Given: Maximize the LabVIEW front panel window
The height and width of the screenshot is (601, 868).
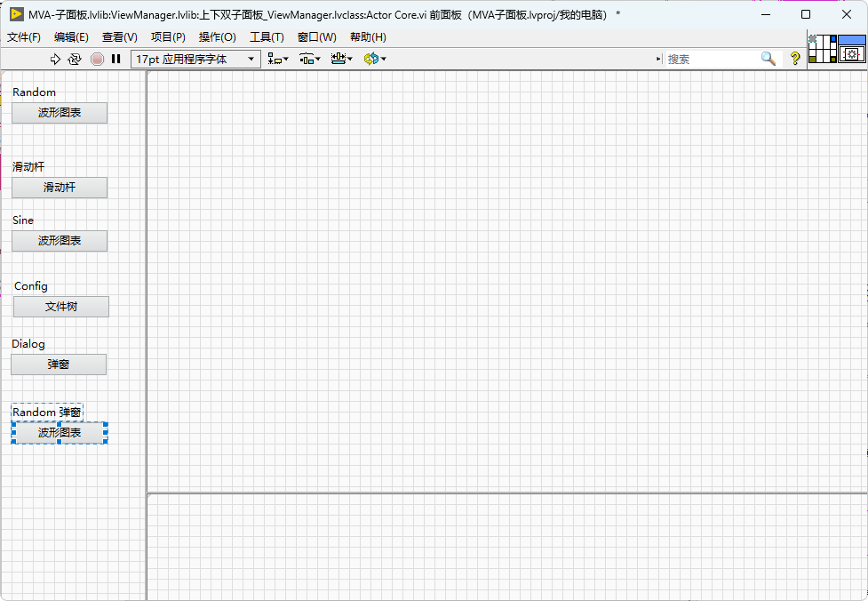Looking at the screenshot, I should click(806, 14).
